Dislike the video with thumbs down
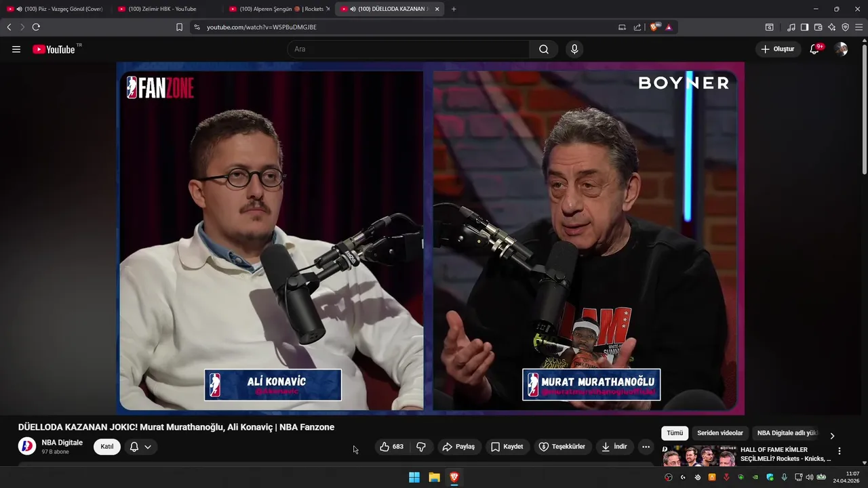 click(421, 447)
